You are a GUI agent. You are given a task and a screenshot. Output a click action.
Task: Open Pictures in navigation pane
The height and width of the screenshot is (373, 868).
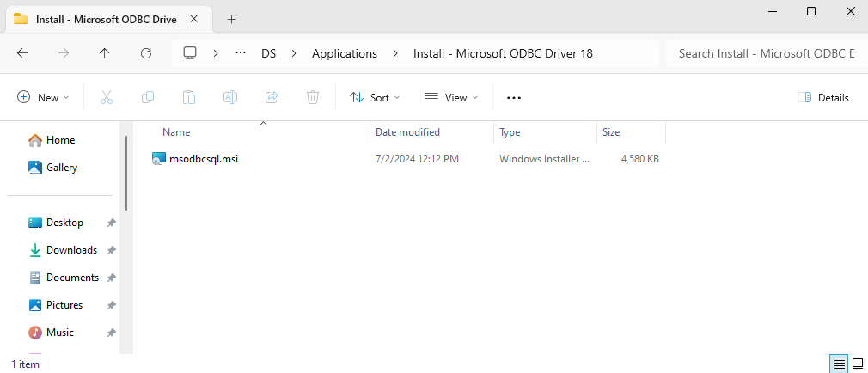(55, 305)
